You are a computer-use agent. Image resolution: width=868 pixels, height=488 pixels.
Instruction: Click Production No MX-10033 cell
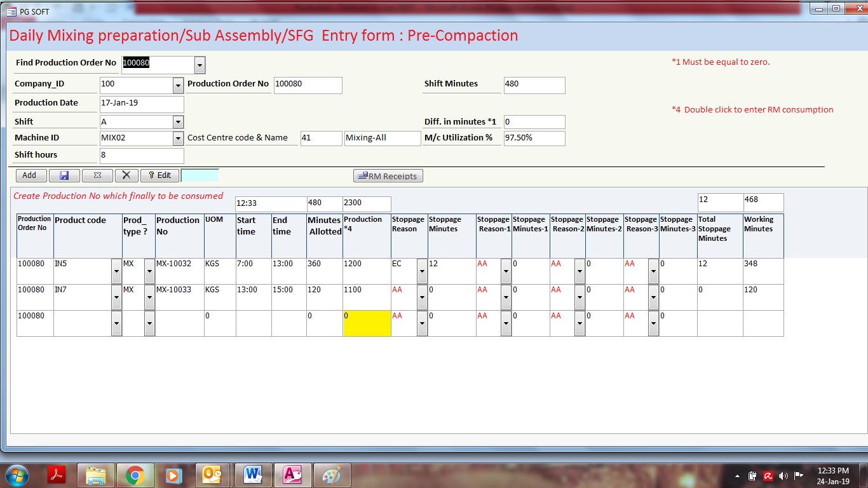pos(179,297)
